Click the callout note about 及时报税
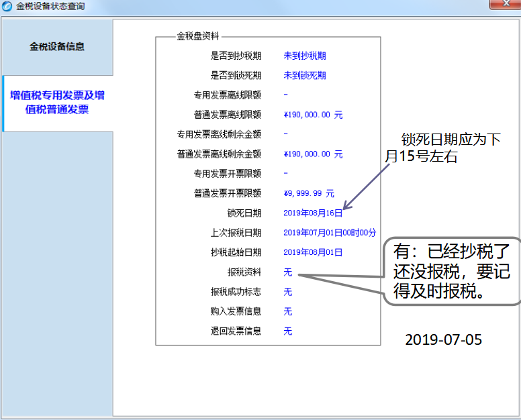 (x=451, y=272)
